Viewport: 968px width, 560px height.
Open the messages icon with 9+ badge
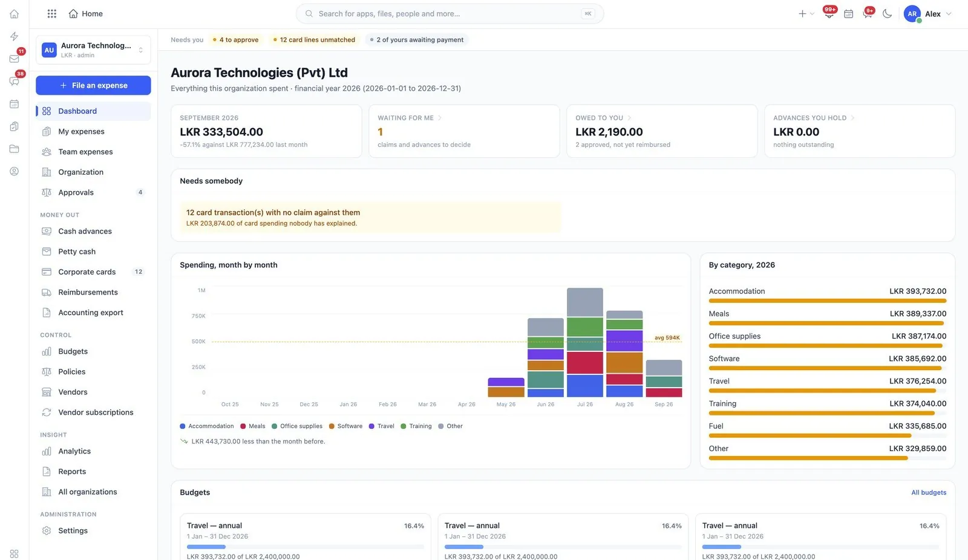coord(868,13)
